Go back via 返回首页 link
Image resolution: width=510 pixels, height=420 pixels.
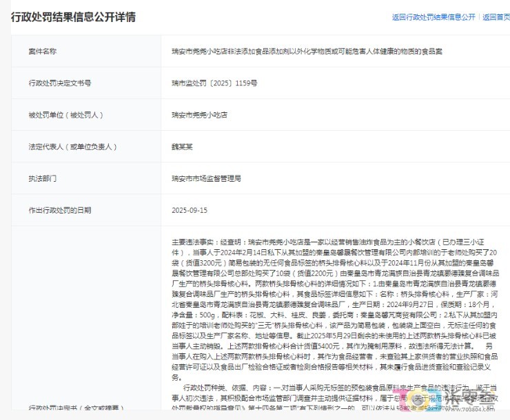(496, 17)
